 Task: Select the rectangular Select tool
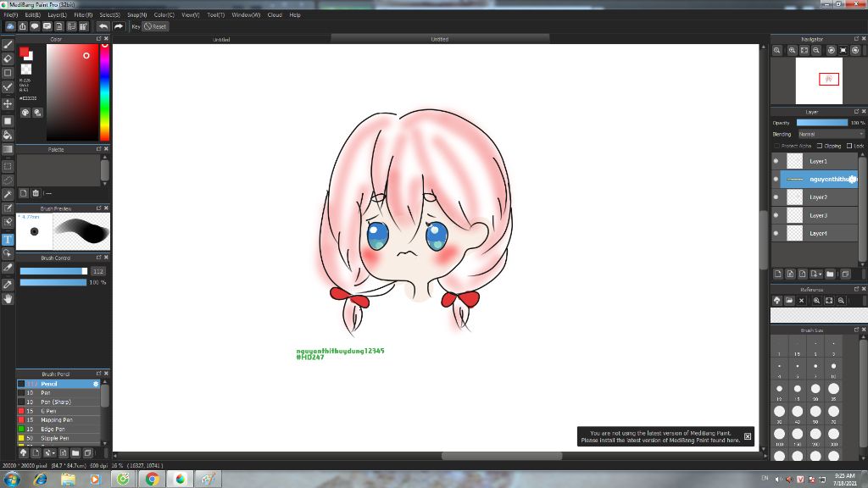click(8, 166)
